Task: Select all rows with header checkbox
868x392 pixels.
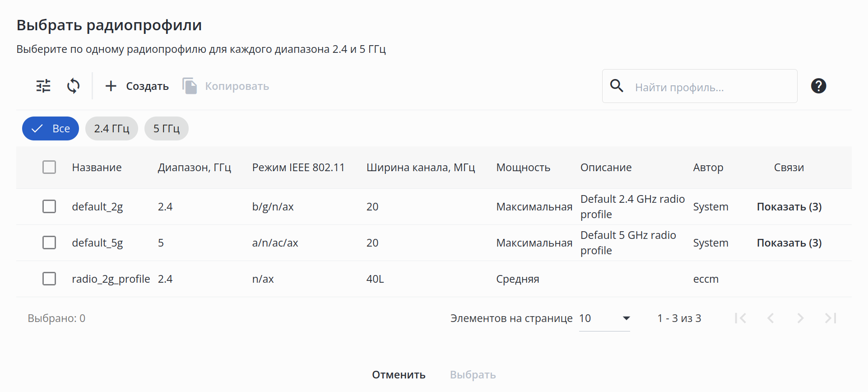Action: point(49,168)
